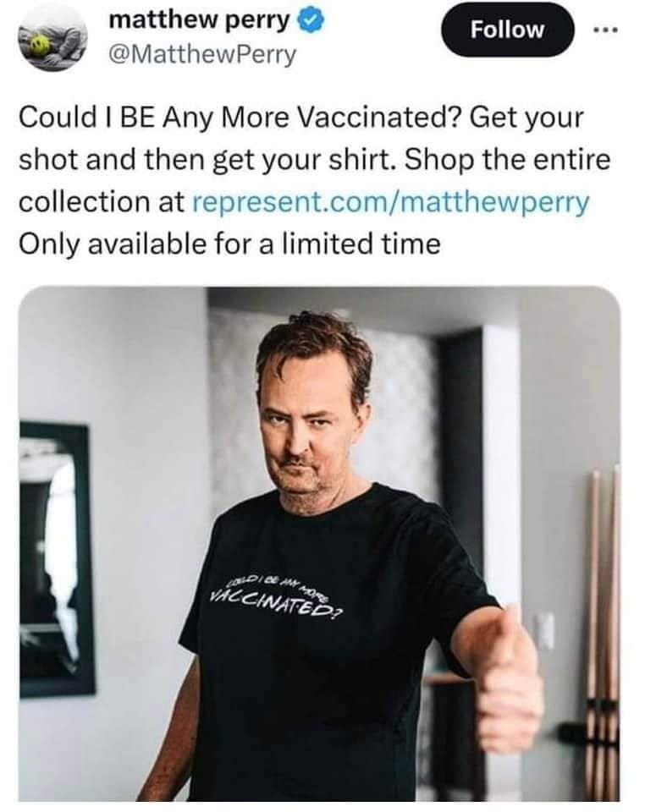645x812 pixels.
Task: Open the three-dot more options menu
Action: (x=605, y=30)
